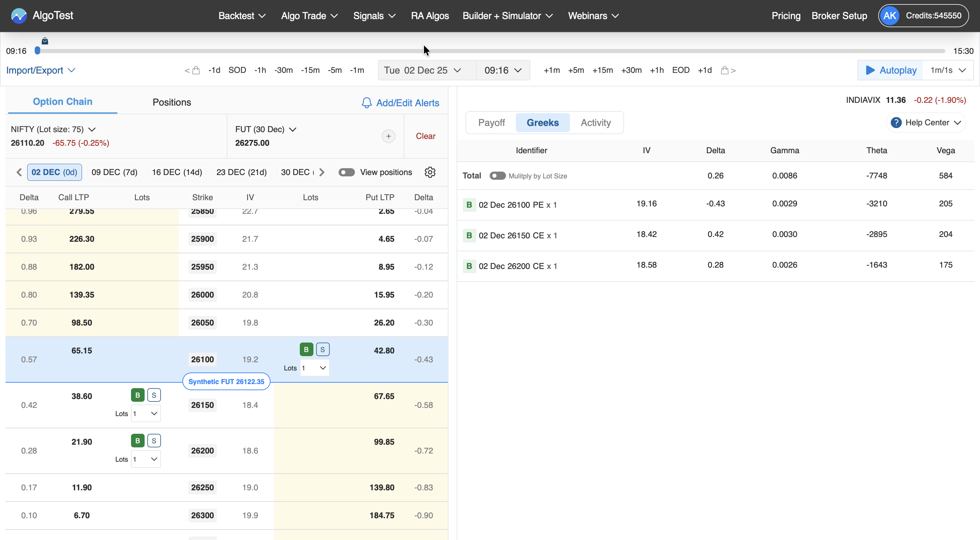Enable Multiply by Lot Size toggle
Image resolution: width=980 pixels, height=540 pixels.
[x=497, y=176]
